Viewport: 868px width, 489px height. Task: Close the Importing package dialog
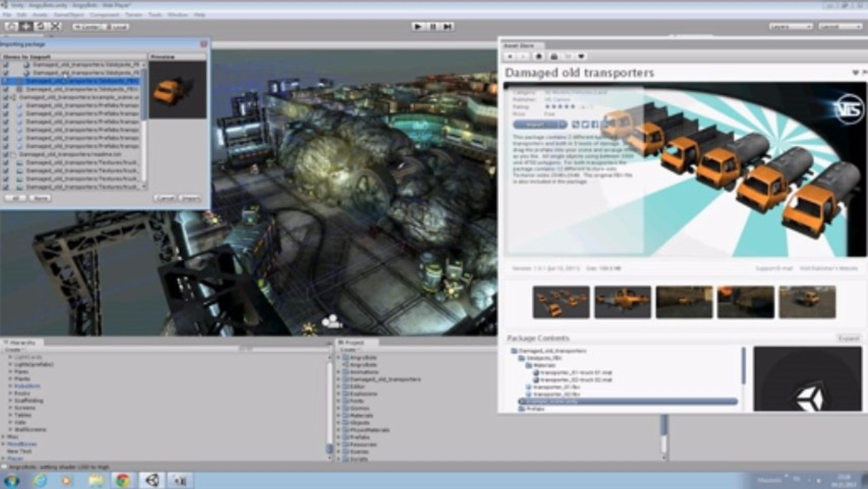click(x=203, y=44)
